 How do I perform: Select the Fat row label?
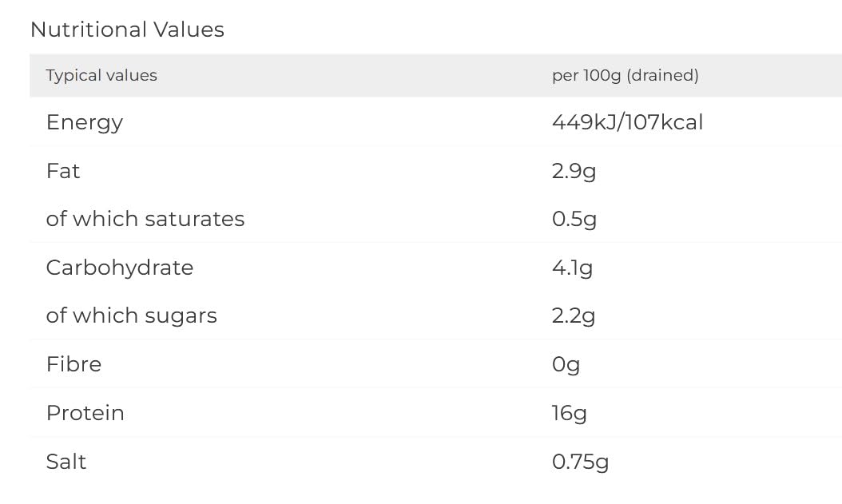tap(63, 171)
